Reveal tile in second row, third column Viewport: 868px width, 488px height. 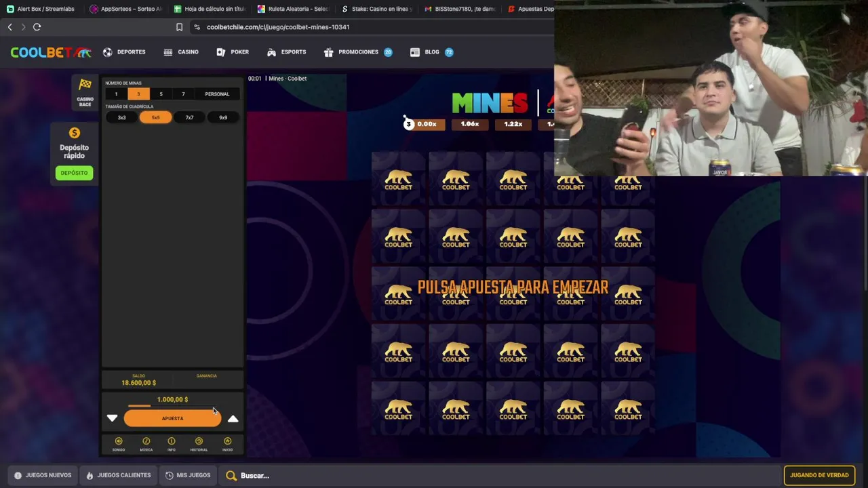point(513,237)
